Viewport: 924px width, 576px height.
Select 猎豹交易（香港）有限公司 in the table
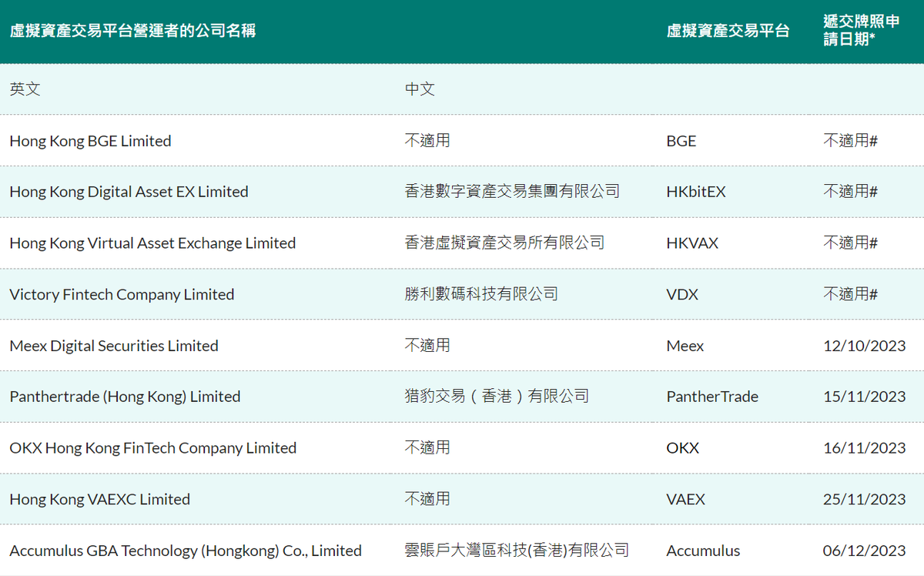497,396
